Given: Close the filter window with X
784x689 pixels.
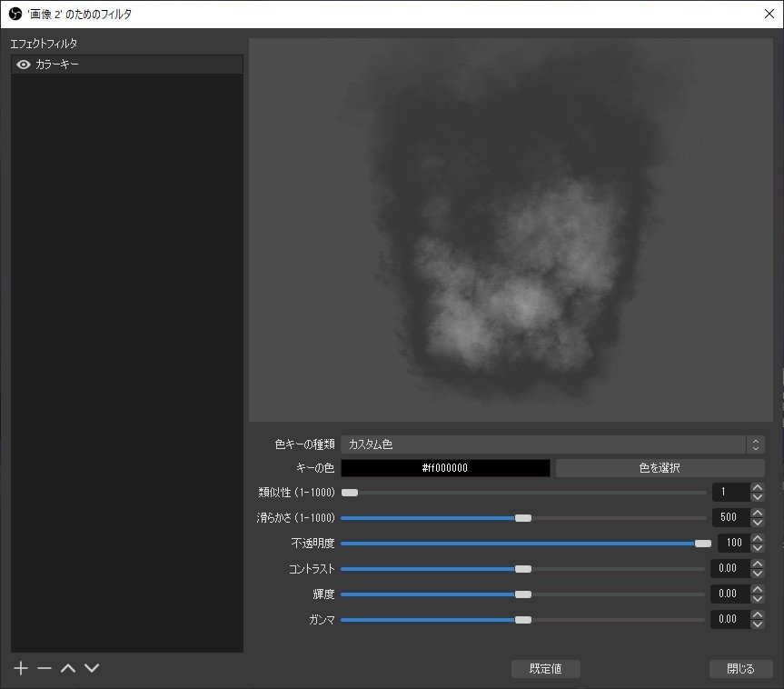Looking at the screenshot, I should 769,14.
